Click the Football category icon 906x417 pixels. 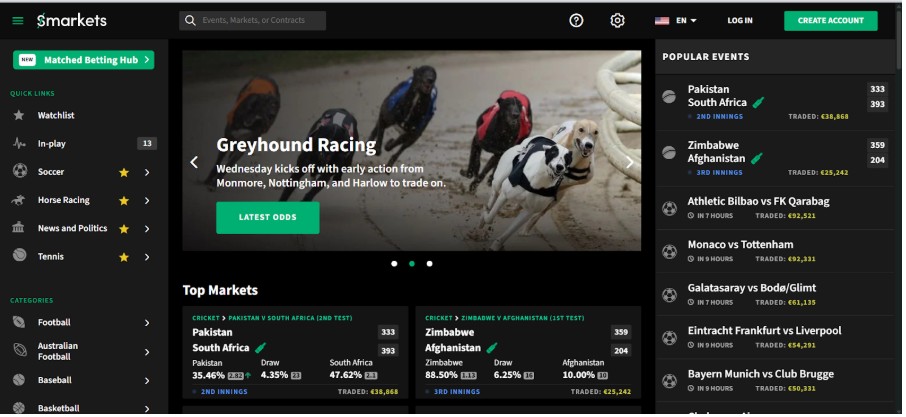pos(19,322)
